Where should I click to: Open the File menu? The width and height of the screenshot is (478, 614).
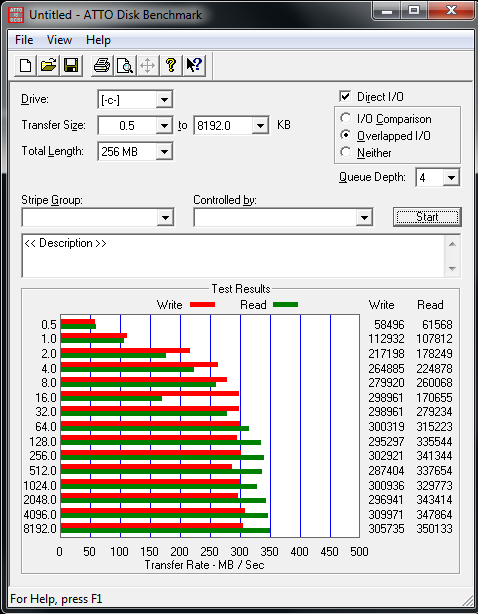24,40
